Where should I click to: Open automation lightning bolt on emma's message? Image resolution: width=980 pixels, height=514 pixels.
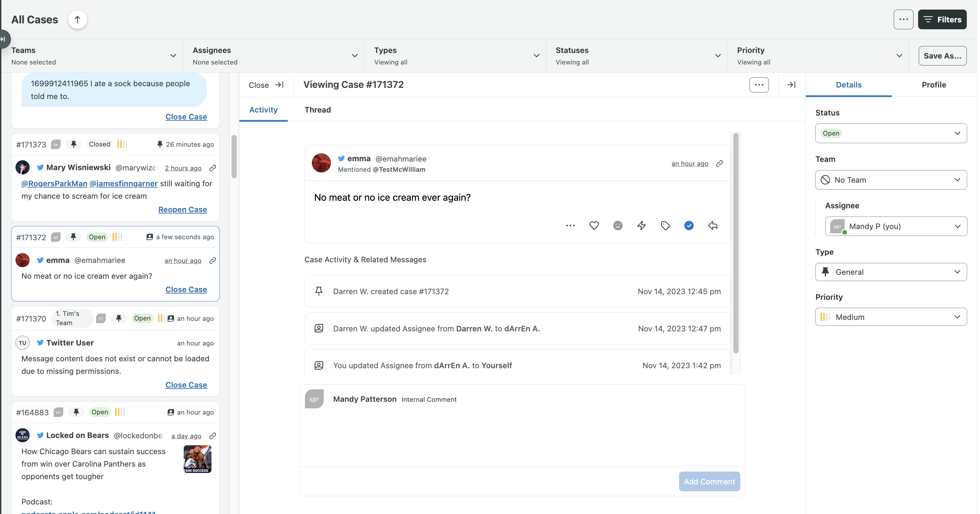coord(641,225)
